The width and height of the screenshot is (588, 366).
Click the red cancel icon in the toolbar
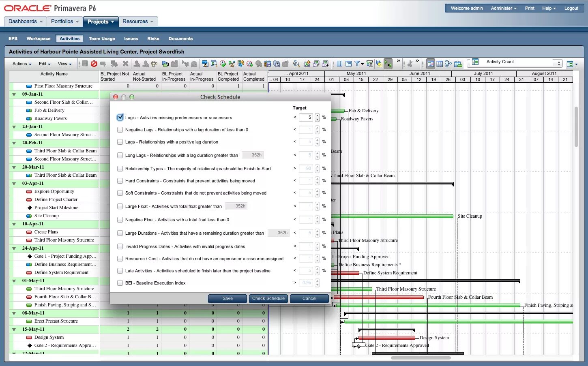coord(94,64)
